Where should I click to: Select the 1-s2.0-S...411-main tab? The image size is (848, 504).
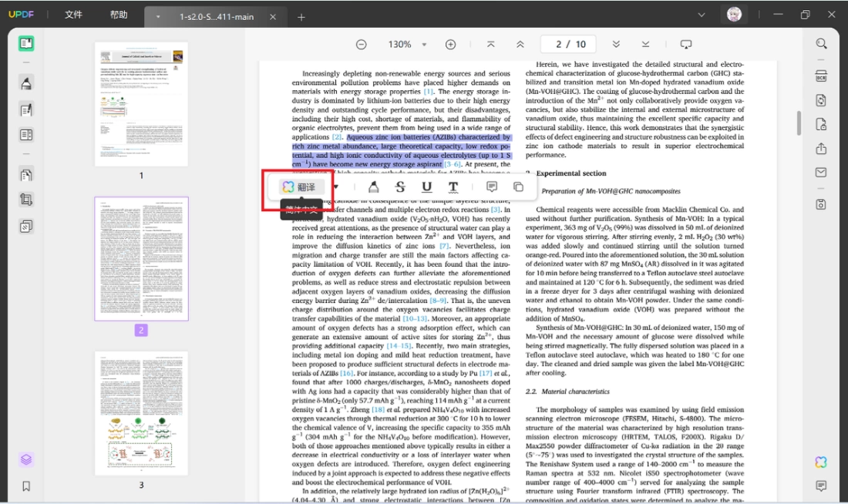pyautogui.click(x=217, y=17)
